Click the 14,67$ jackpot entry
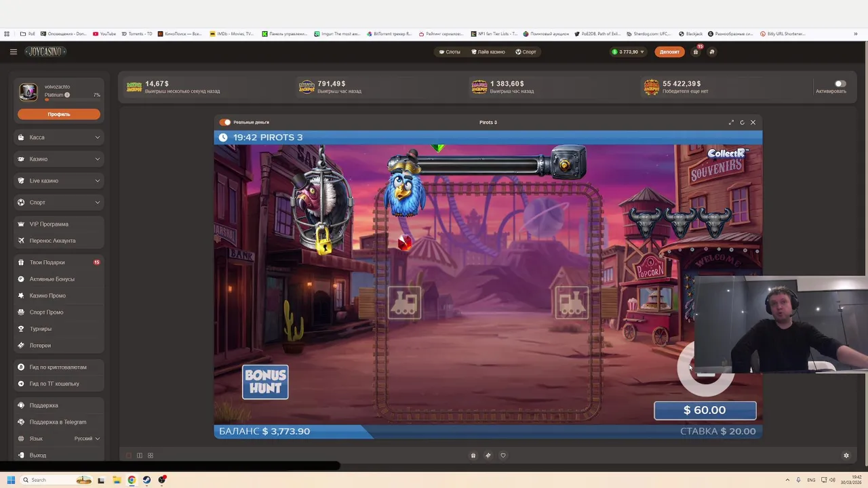868x488 pixels. point(174,87)
